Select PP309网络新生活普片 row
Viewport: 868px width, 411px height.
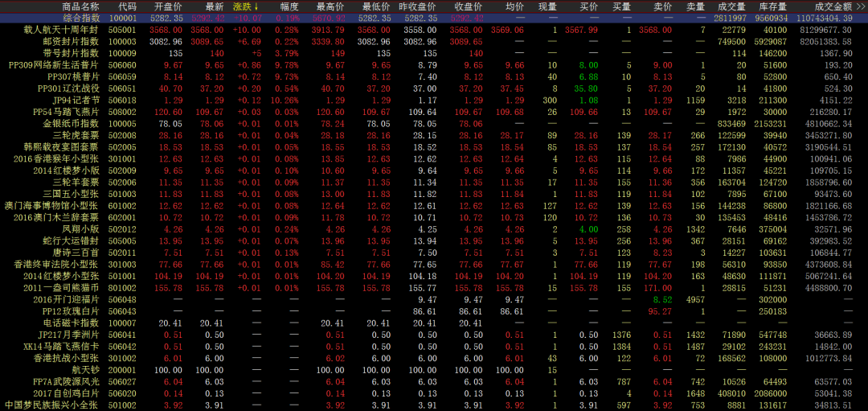pyautogui.click(x=434, y=65)
